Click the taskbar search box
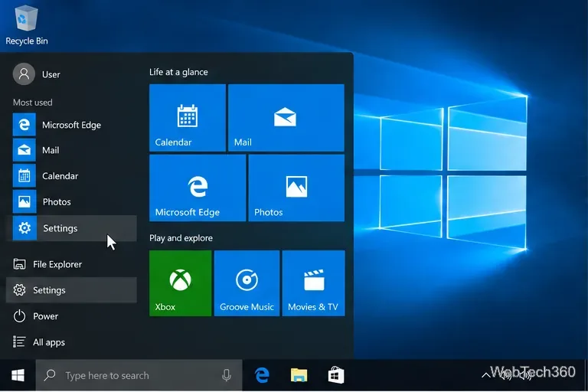The height and width of the screenshot is (392, 588). [x=139, y=375]
